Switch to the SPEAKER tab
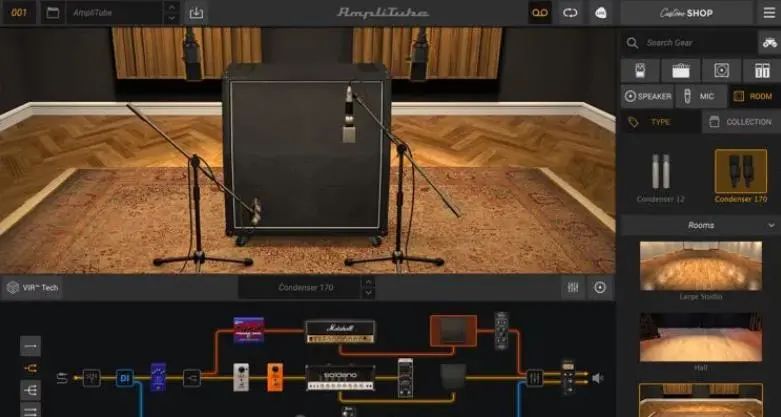Screen dimensions: 781x417 pos(647,96)
